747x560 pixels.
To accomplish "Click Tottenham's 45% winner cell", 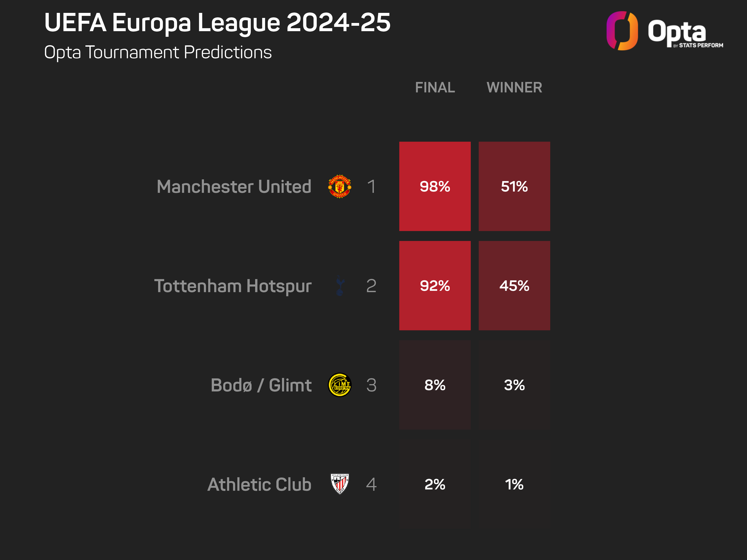I will 514,286.
